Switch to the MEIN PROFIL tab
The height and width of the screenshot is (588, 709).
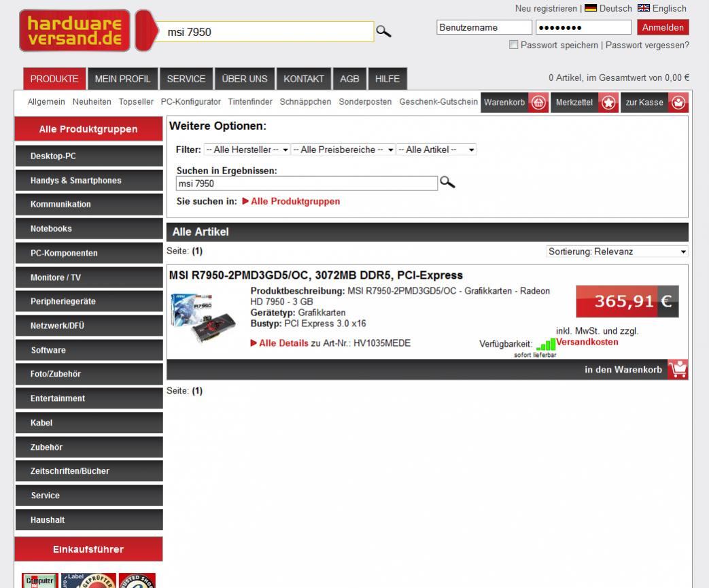[122, 79]
